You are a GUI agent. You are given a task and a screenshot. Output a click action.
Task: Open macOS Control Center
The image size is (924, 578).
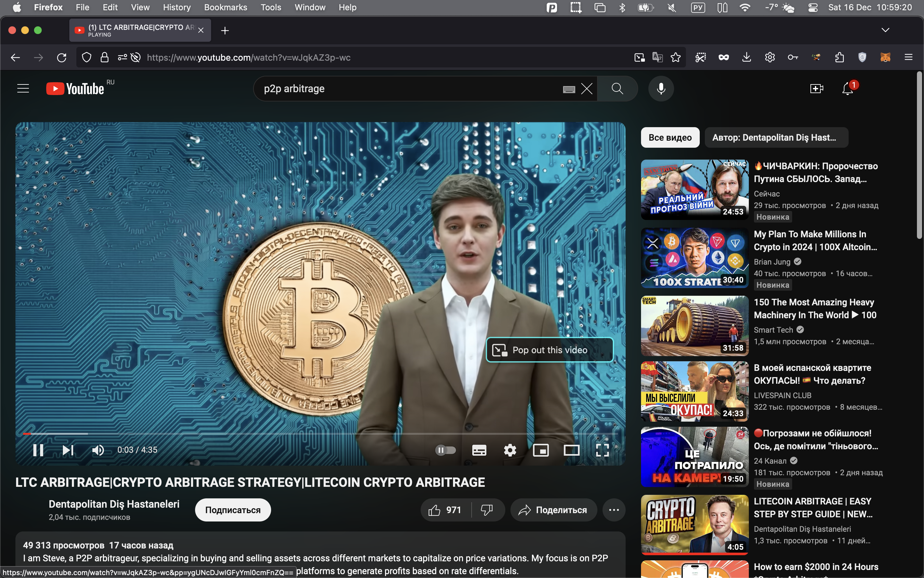[x=812, y=7]
